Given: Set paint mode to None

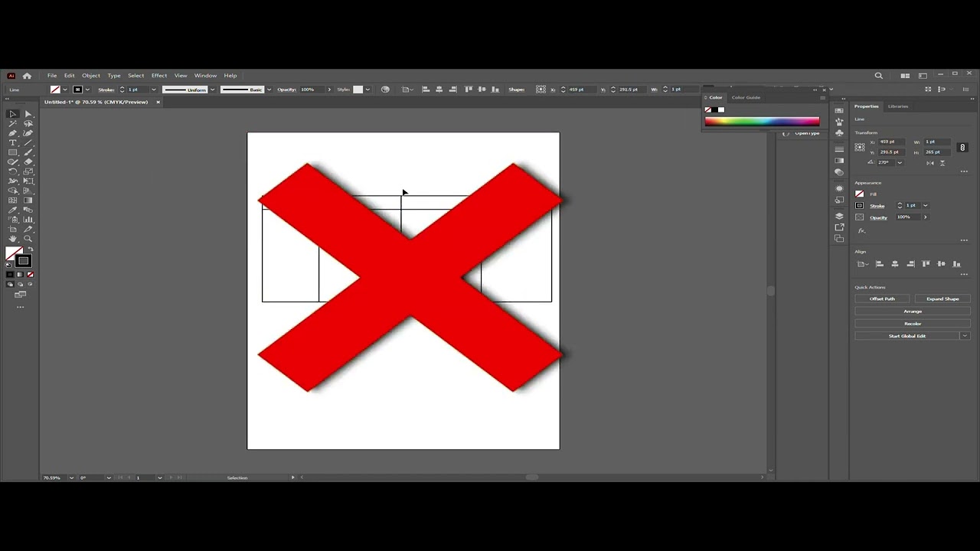Looking at the screenshot, I should (x=30, y=274).
